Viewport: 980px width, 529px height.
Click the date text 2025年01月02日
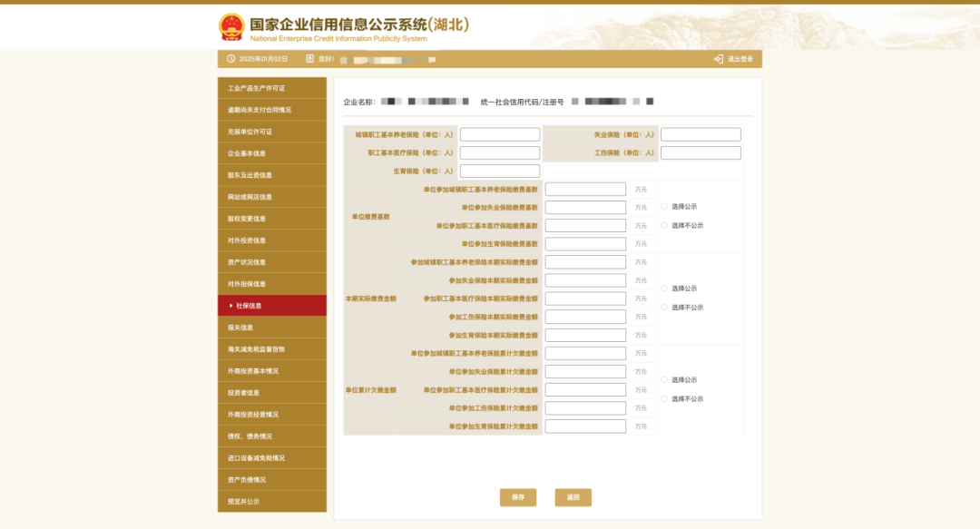click(263, 59)
